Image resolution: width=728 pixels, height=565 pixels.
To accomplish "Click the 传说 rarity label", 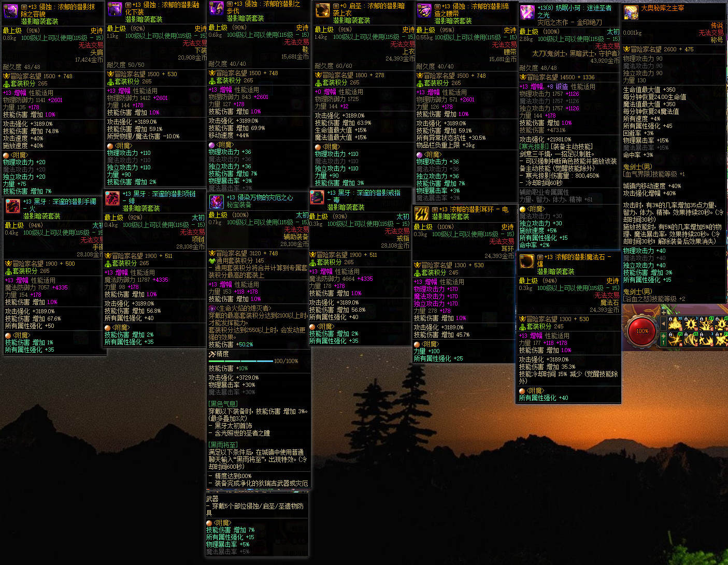I will tap(717, 25).
